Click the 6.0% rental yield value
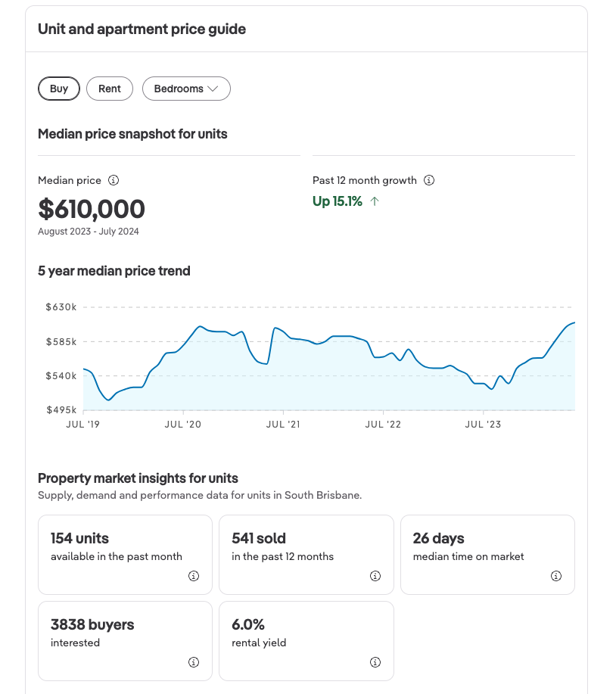The image size is (616, 694). coord(248,624)
